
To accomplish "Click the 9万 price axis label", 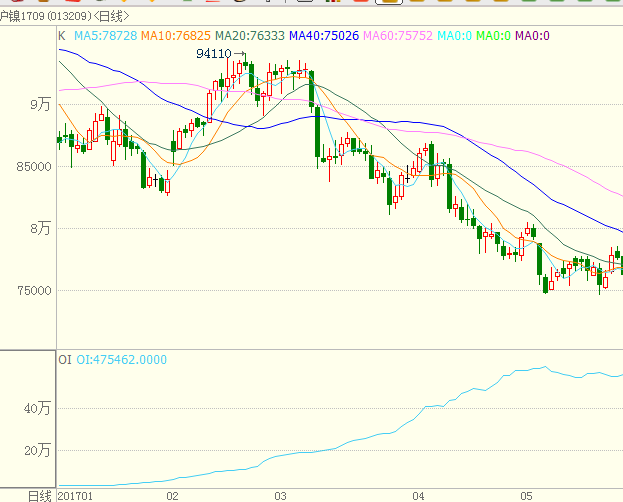I will (x=40, y=104).
